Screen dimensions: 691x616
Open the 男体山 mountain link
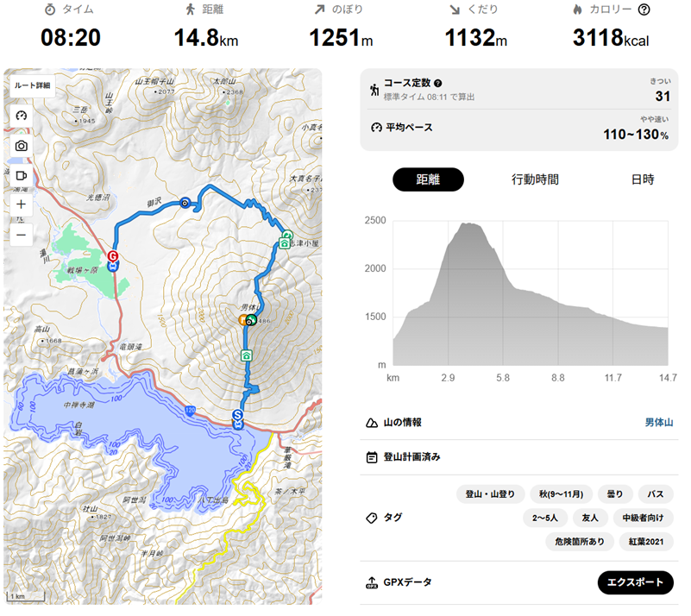pyautogui.click(x=659, y=423)
